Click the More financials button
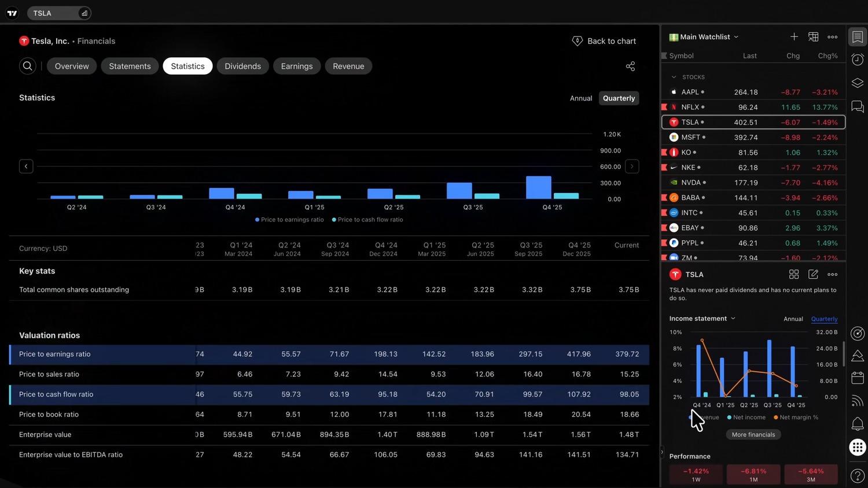868x488 pixels. point(753,435)
